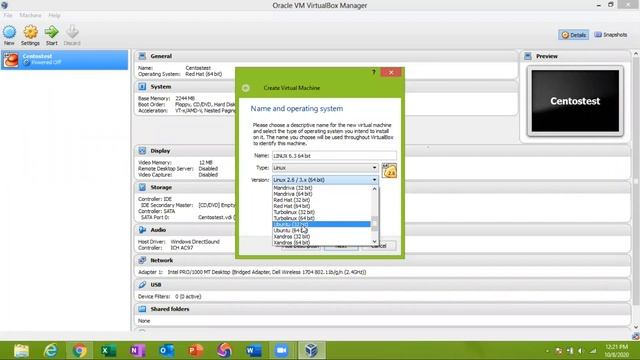Open the Machine menu

31,15
